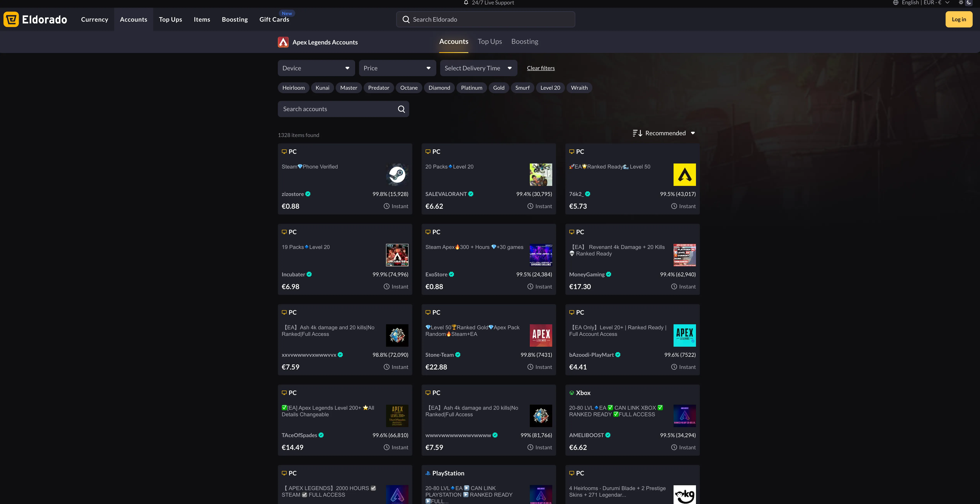Viewport: 980px width, 504px height.
Task: Switch to light theme sun icon
Action: point(961,3)
